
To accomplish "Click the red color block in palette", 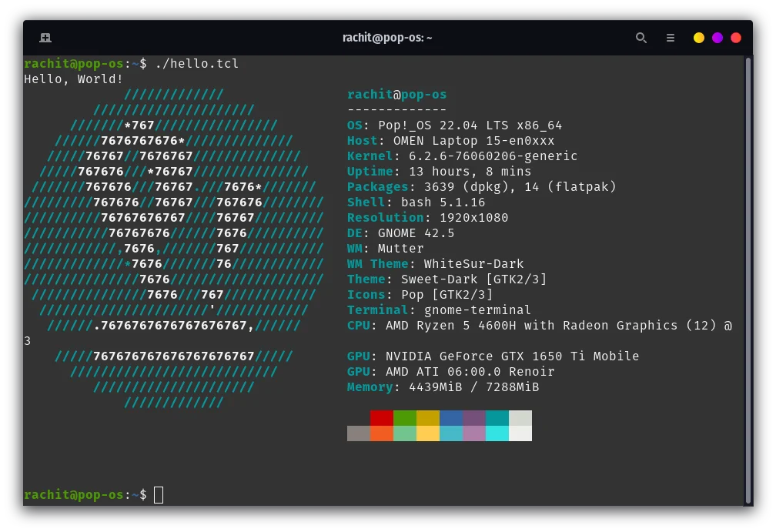I will [381, 417].
